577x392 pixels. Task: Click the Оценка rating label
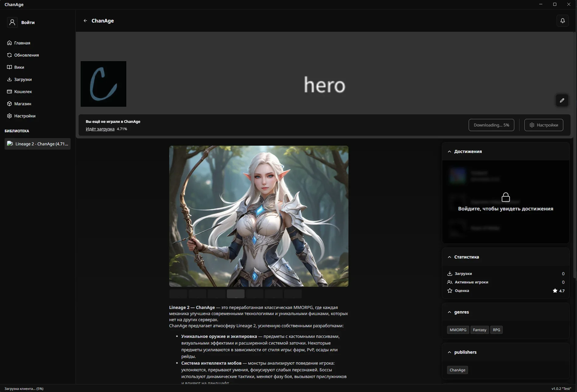(462, 291)
